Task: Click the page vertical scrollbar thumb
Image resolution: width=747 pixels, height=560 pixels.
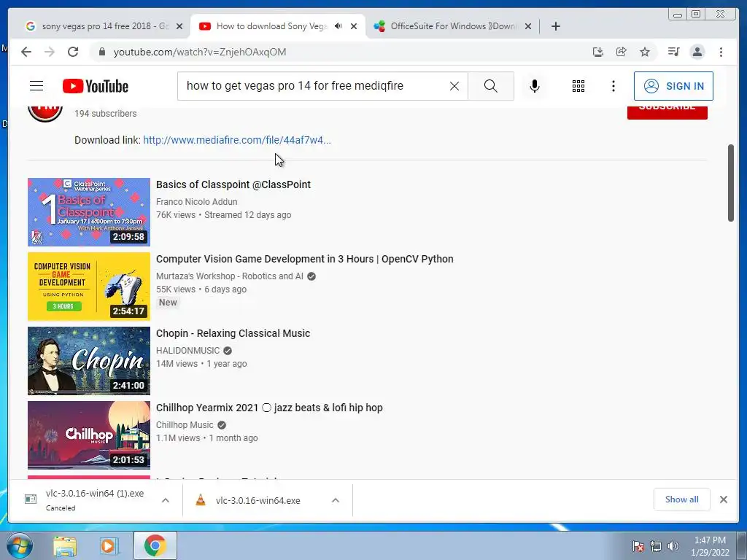Action: point(730,182)
